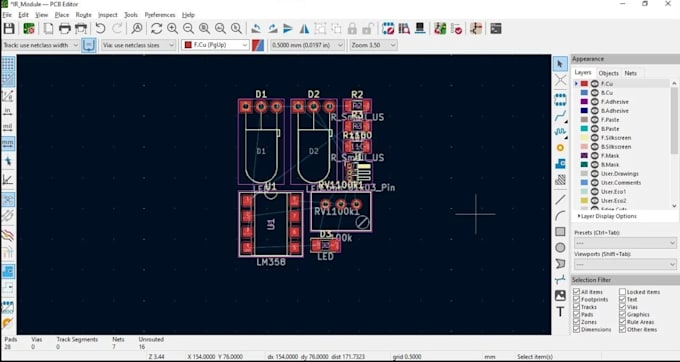Select the Draw Rectangle tool
Screen dimensions: 680x362
click(x=560, y=232)
